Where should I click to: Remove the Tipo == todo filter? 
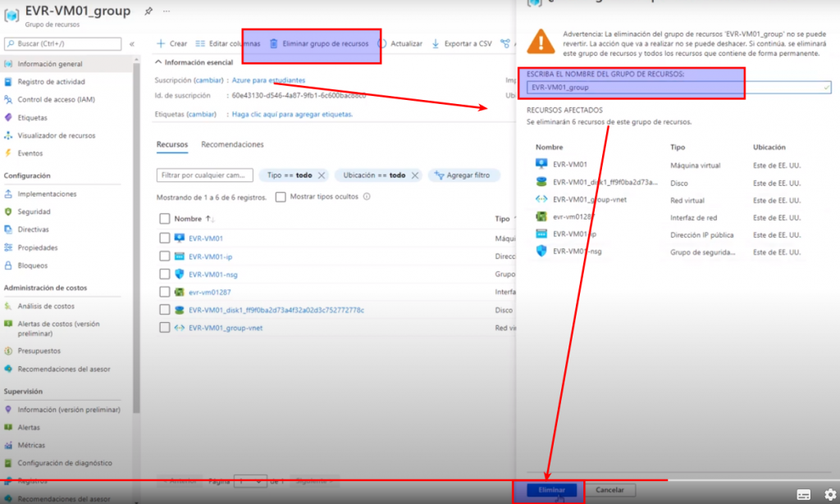coord(322,175)
